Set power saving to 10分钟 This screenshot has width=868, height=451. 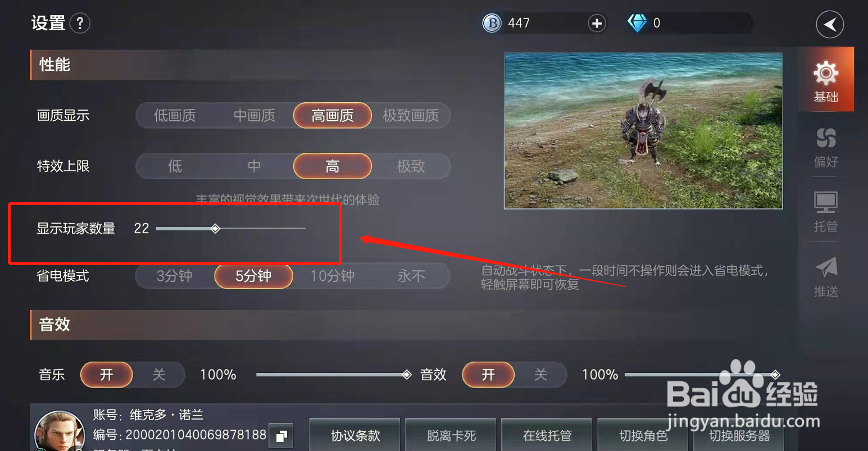coord(332,276)
